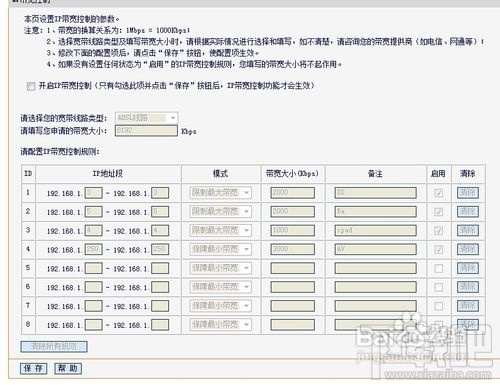
Task: Check the 启用 box for rule 5
Action: (x=439, y=268)
